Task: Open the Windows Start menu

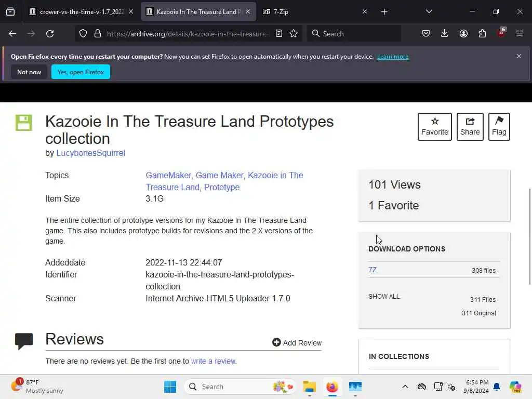Action: tap(170, 387)
